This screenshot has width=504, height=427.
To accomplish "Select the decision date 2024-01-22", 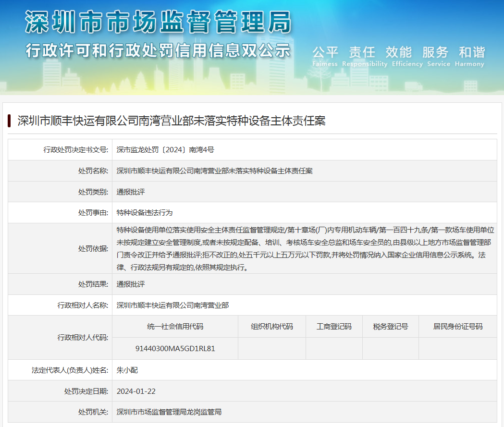I will pyautogui.click(x=136, y=391).
